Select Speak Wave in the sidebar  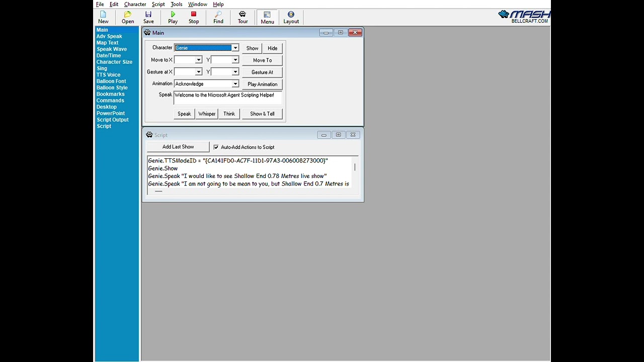pos(112,49)
